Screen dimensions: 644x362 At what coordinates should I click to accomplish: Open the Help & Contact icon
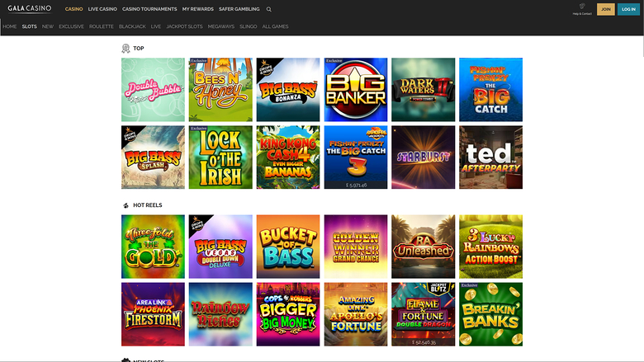(581, 8)
